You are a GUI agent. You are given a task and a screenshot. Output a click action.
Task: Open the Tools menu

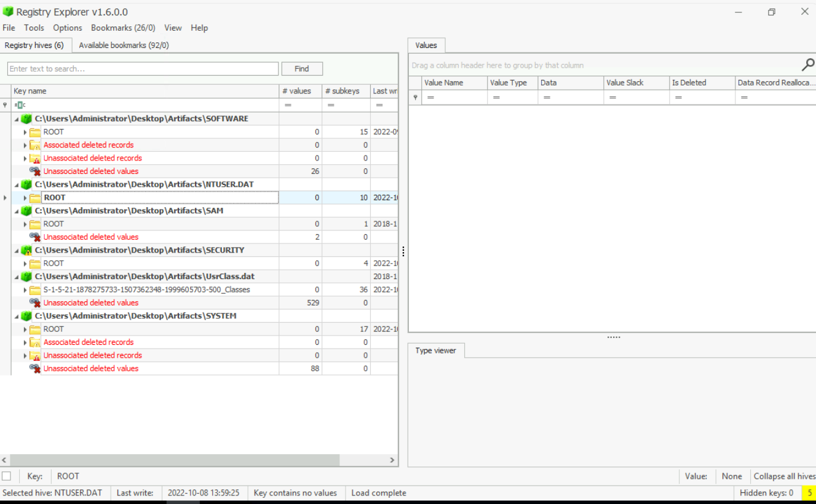34,28
